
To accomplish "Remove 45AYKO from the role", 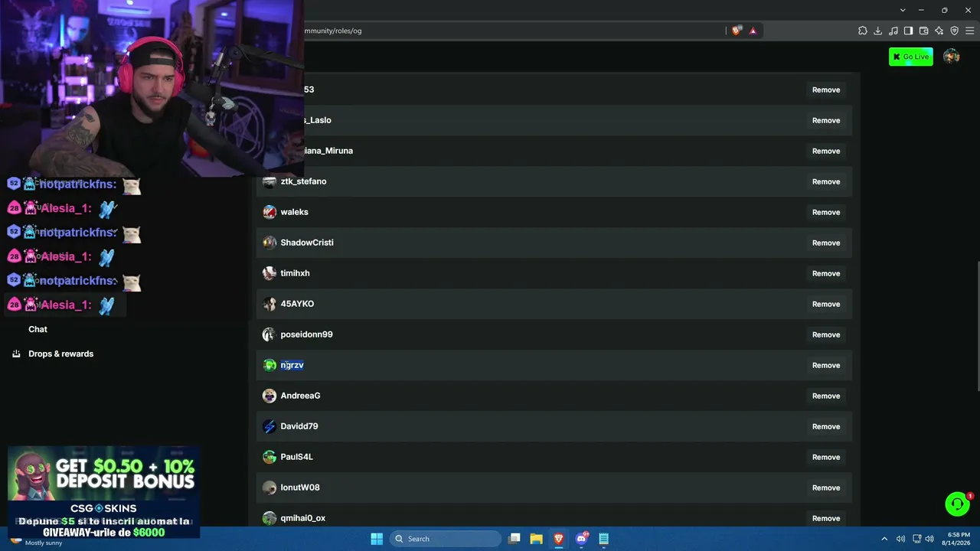I will click(826, 304).
